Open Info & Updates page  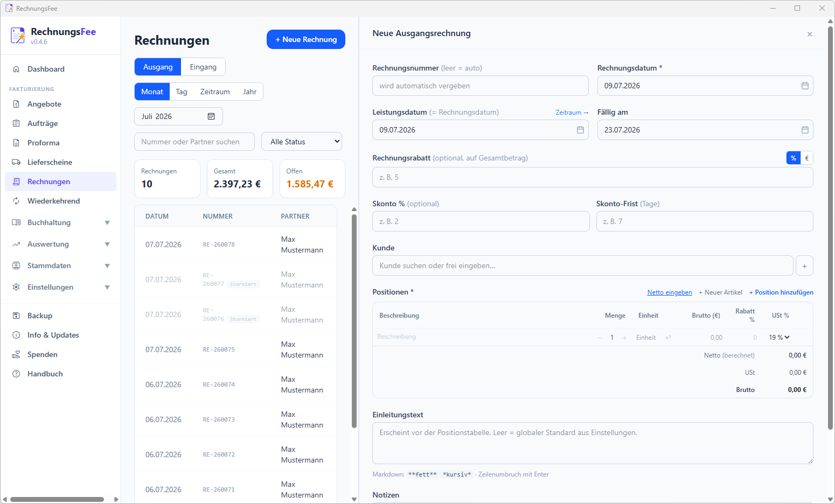click(x=60, y=335)
